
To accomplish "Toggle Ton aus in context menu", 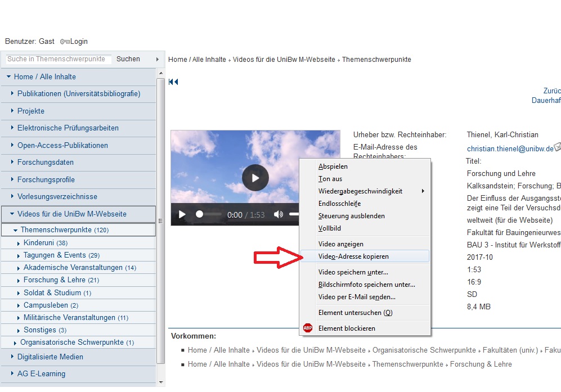I will tap(330, 179).
